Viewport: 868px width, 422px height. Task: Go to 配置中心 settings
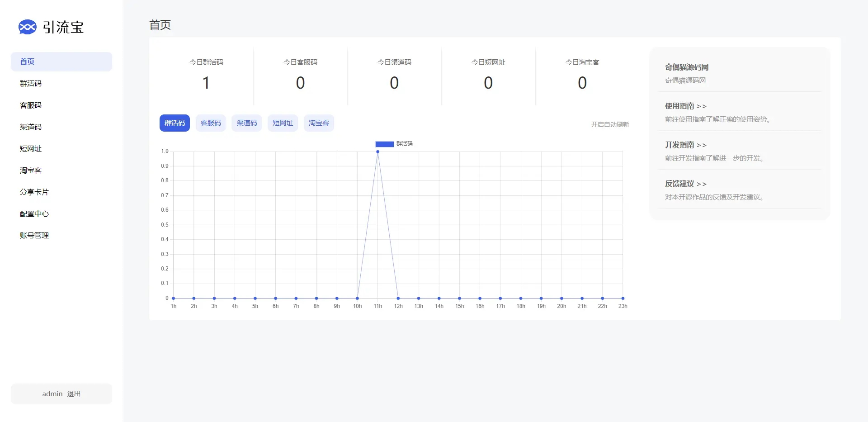coord(34,214)
